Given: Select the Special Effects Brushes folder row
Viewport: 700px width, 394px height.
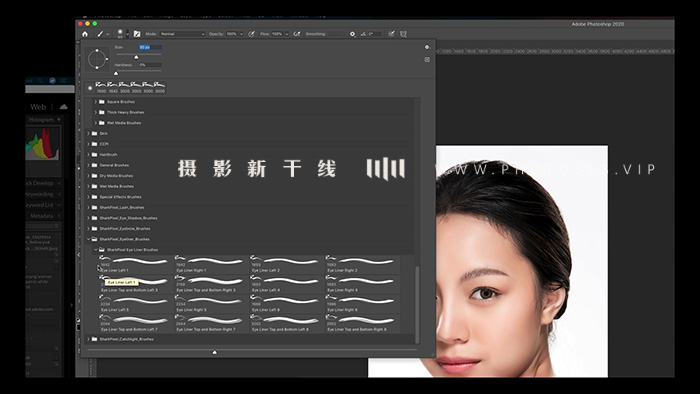Looking at the screenshot, I should pyautogui.click(x=250, y=197).
